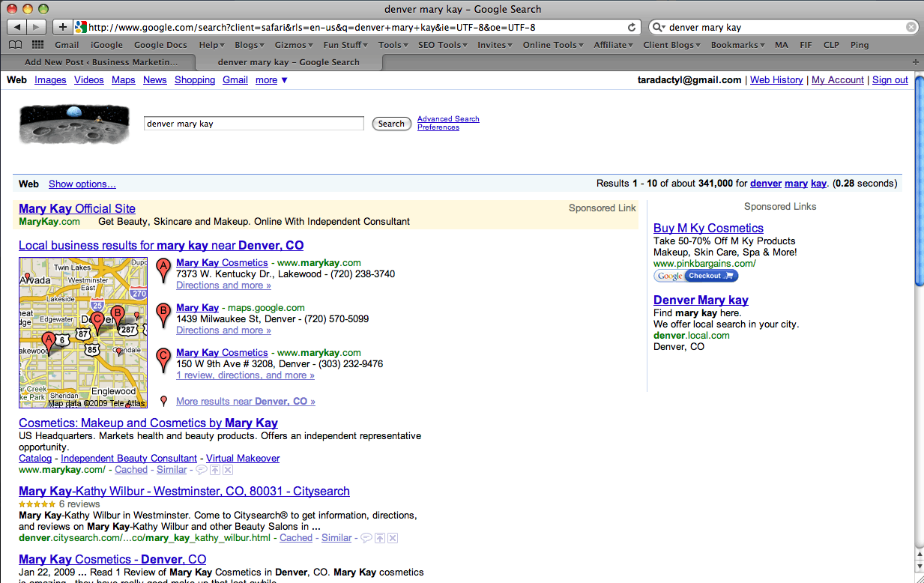The width and height of the screenshot is (924, 583).
Task: Open the Images search tab
Action: pos(50,80)
